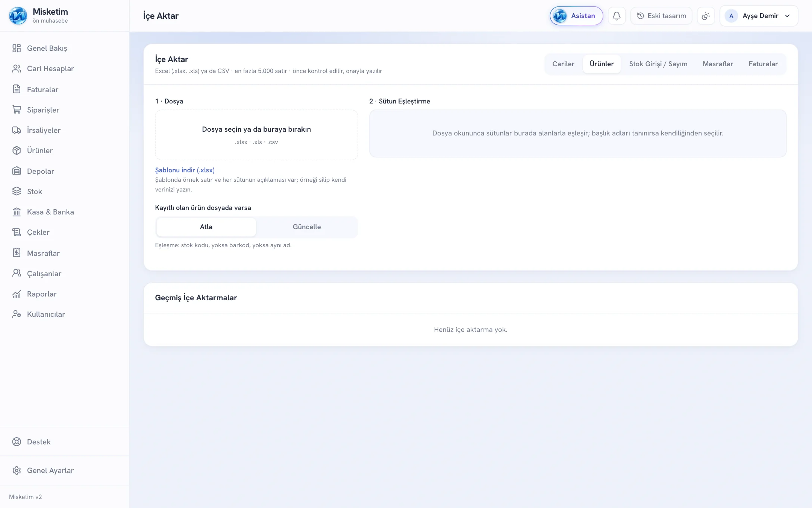Open the Asistan button
The width and height of the screenshot is (812, 508).
click(576, 16)
